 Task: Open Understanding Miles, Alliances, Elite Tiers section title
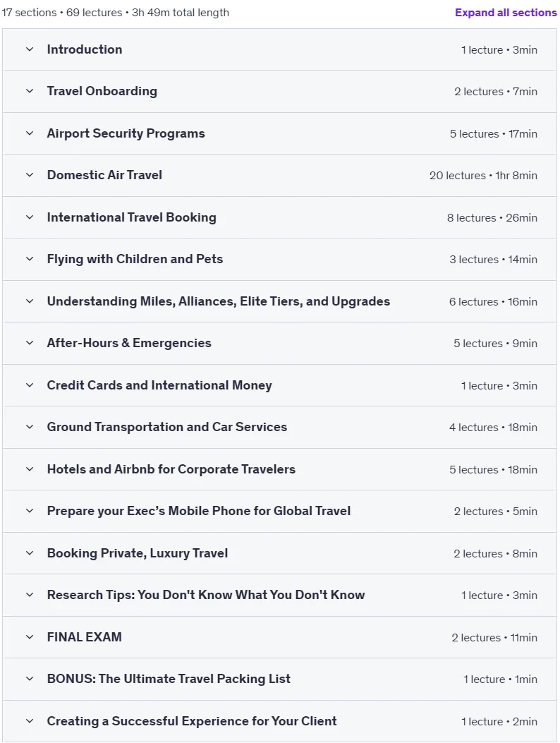point(219,301)
